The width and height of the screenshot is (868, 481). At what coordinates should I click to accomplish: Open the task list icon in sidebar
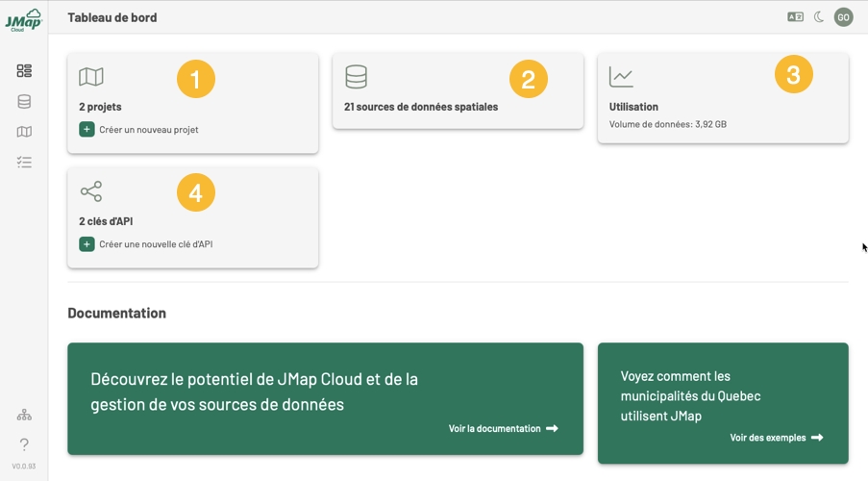24,163
